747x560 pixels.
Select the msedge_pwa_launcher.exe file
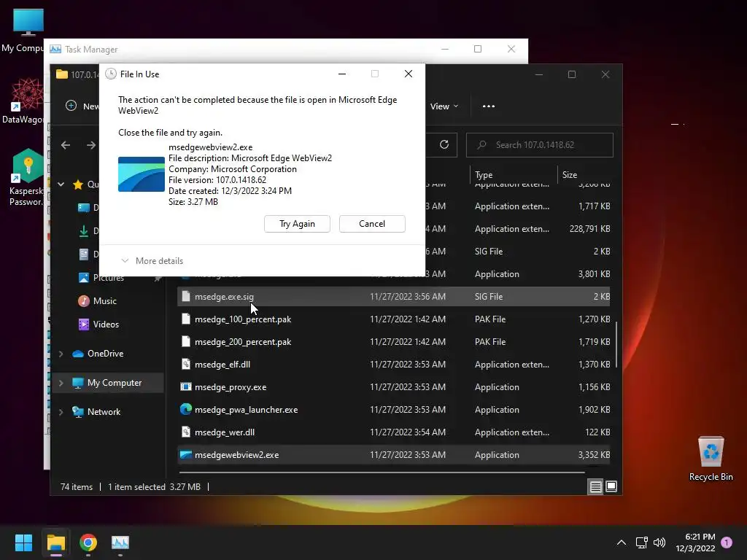coord(393,410)
